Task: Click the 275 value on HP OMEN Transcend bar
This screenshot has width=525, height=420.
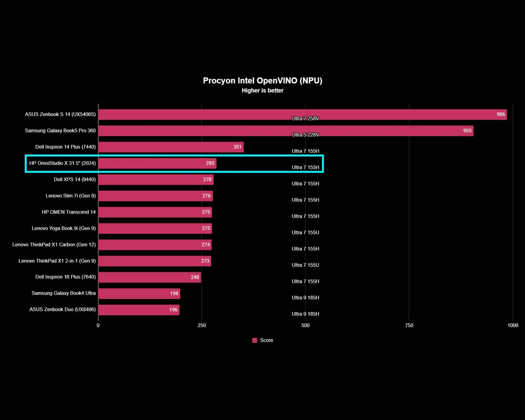Action: point(206,212)
